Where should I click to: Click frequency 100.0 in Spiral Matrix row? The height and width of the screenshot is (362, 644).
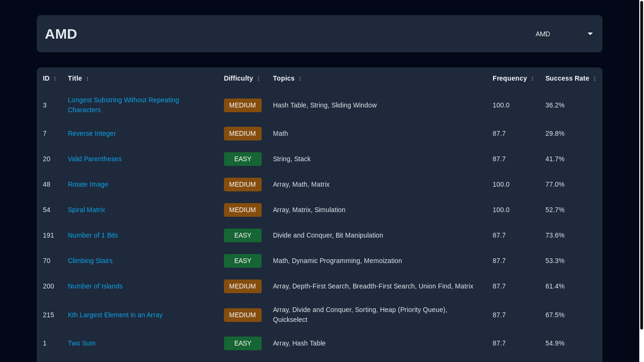coord(501,210)
